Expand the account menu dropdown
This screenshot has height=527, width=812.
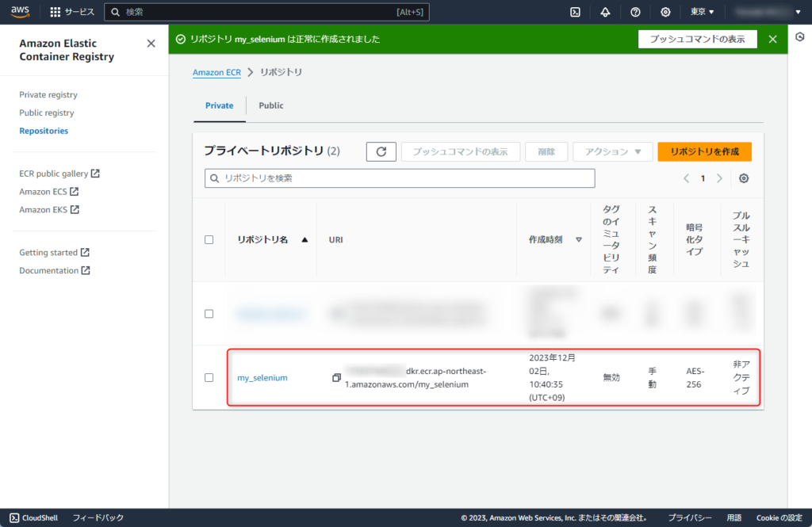[768, 12]
